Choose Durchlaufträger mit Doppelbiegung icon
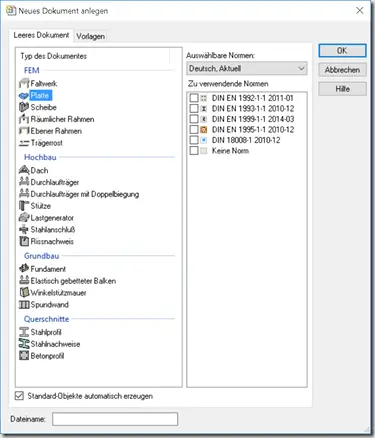 [x=24, y=194]
